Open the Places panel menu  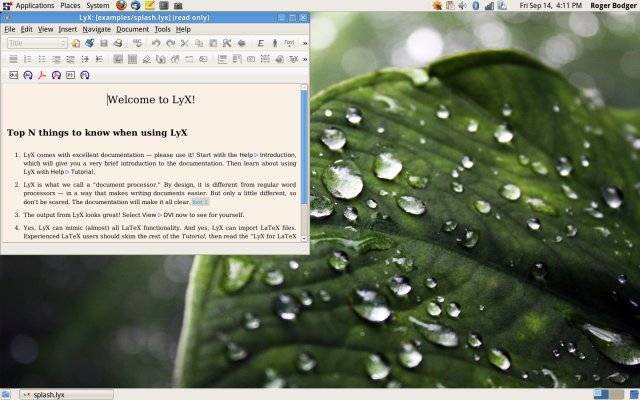pyautogui.click(x=70, y=5)
